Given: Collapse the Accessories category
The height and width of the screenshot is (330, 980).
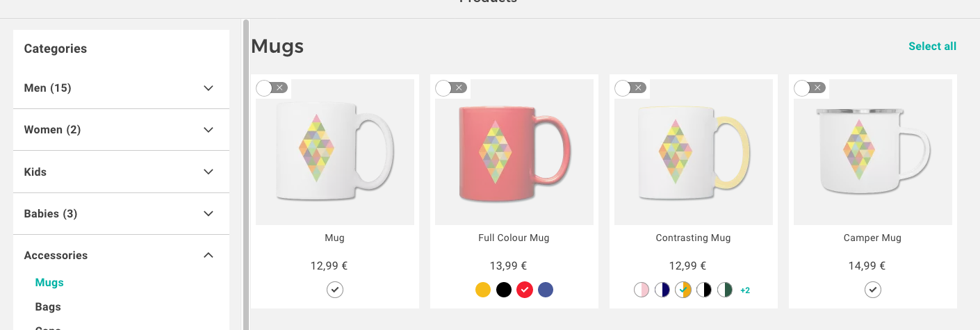Looking at the screenshot, I should pos(209,256).
